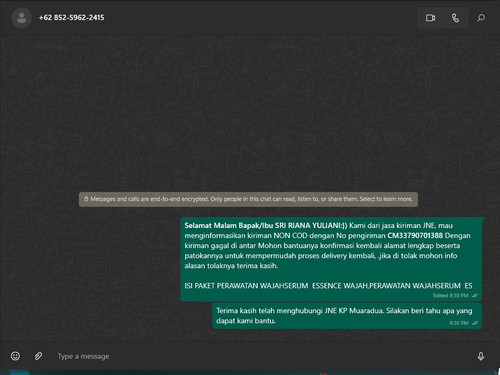
Task: Record a voice message with microphone
Action: pos(481,356)
